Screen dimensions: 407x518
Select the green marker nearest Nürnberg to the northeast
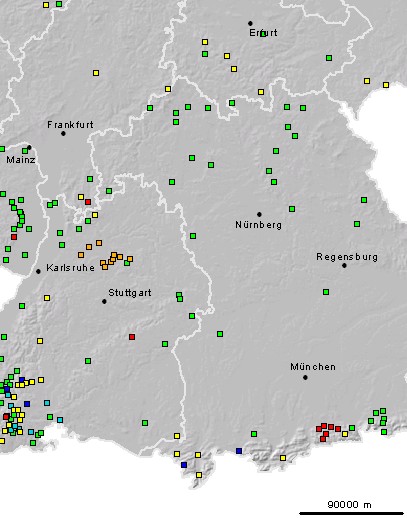click(292, 209)
